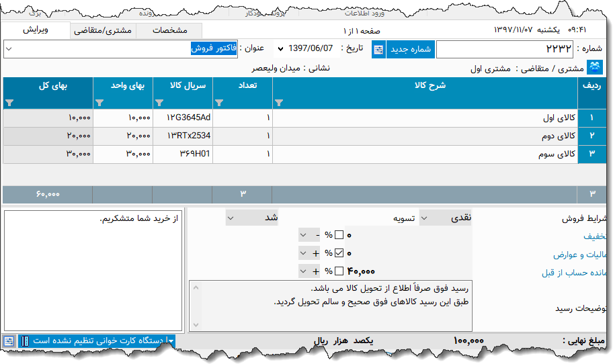Click the settings icon beside شماره جدید
The image size is (613, 364).
pos(378,50)
